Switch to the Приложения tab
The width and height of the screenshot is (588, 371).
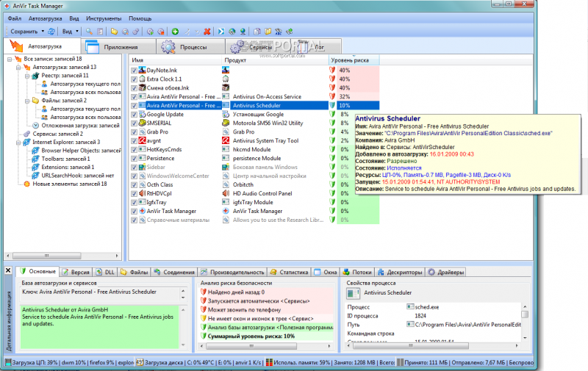click(118, 46)
